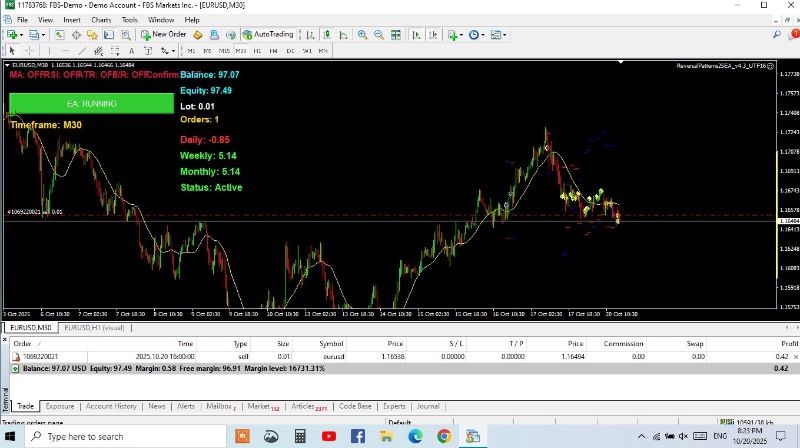Open Google Chrome from the taskbar

(443, 437)
